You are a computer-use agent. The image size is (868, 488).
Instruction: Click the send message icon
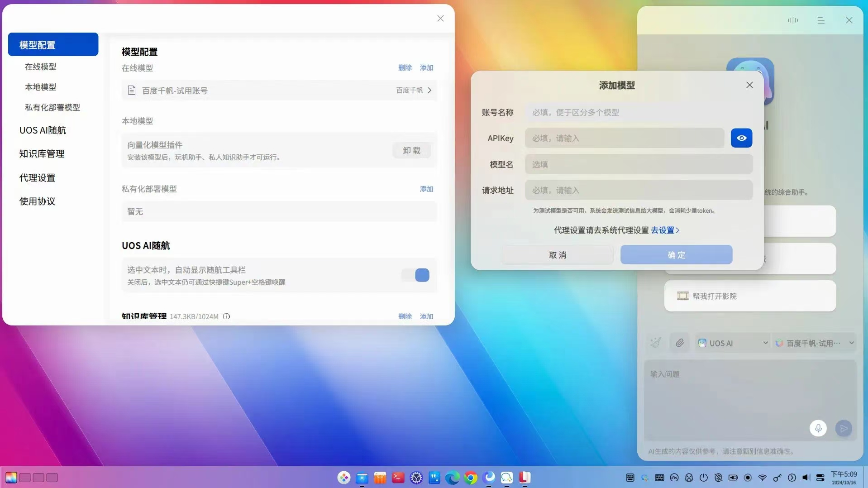coord(843,428)
